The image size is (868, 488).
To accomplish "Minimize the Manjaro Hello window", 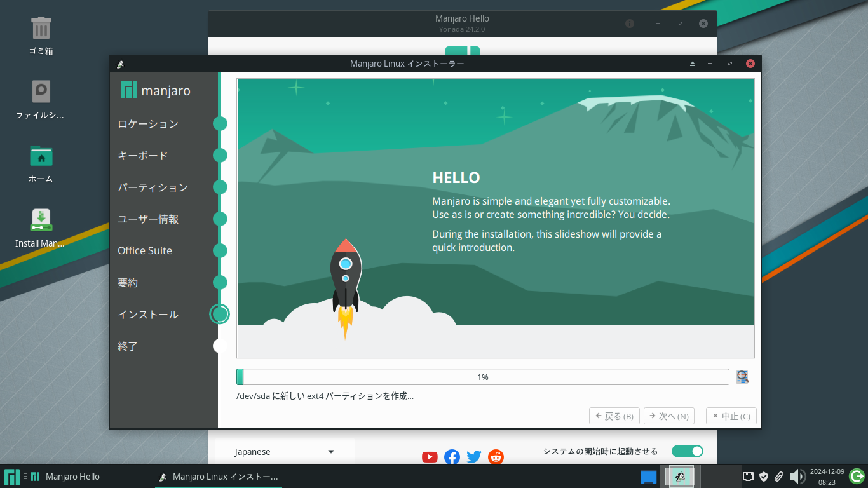I will coord(658,24).
